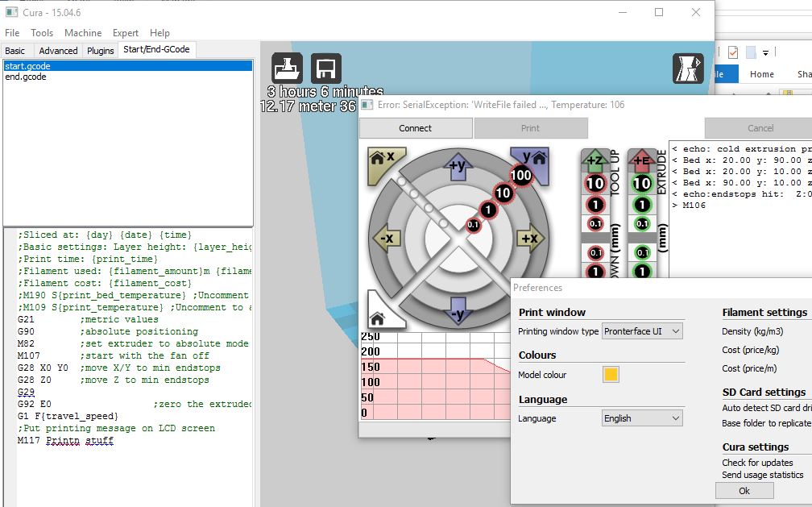
Task: Jog -X arrow on the control wheel
Action: coord(387,238)
